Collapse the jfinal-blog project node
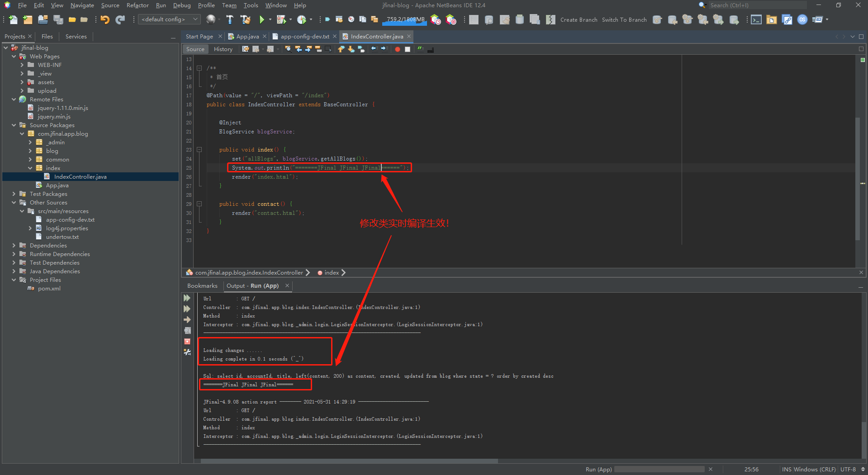This screenshot has width=868, height=475. [6, 47]
